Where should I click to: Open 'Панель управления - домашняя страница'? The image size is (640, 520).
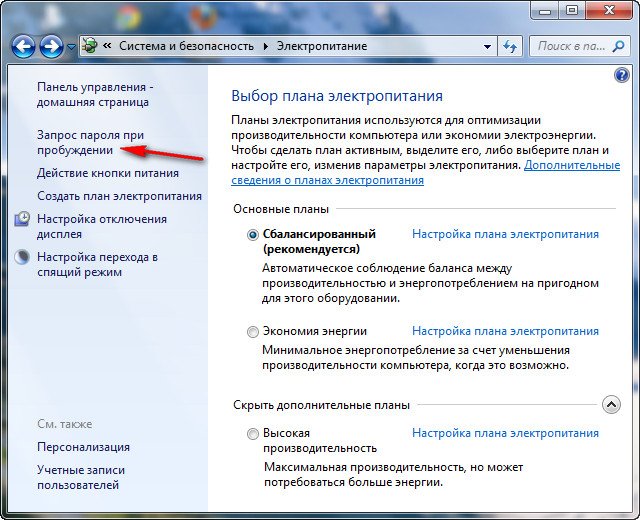click(95, 94)
